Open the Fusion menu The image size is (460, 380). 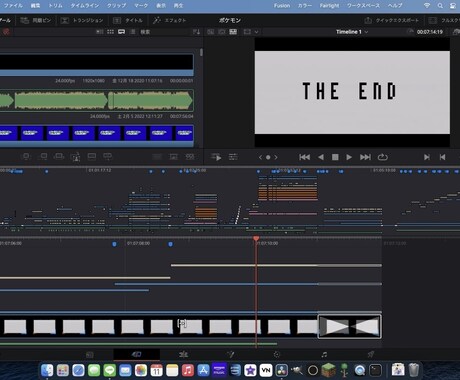pos(282,6)
